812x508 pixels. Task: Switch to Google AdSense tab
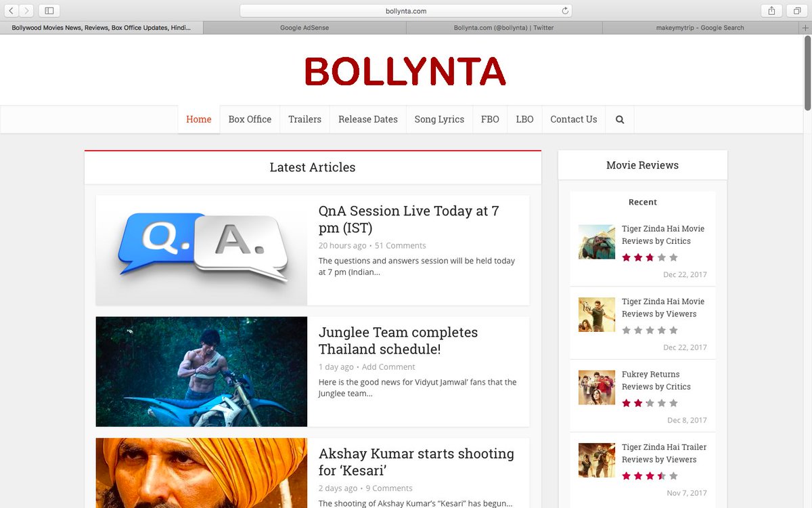[x=304, y=28]
